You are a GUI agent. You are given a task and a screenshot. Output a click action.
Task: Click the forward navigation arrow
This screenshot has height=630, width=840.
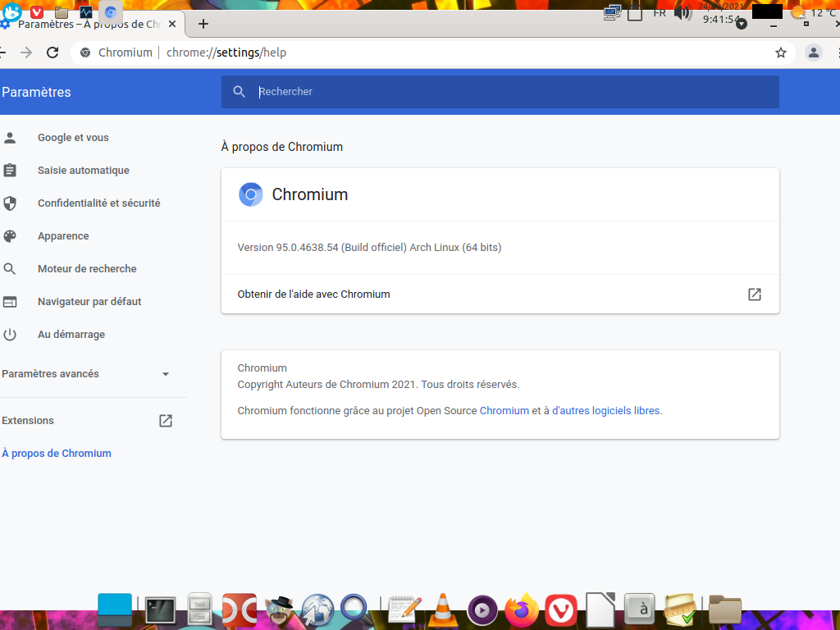[x=26, y=52]
